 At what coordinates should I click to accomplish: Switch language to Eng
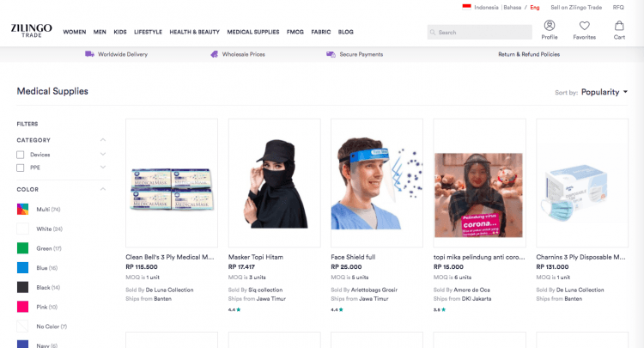[x=534, y=8]
